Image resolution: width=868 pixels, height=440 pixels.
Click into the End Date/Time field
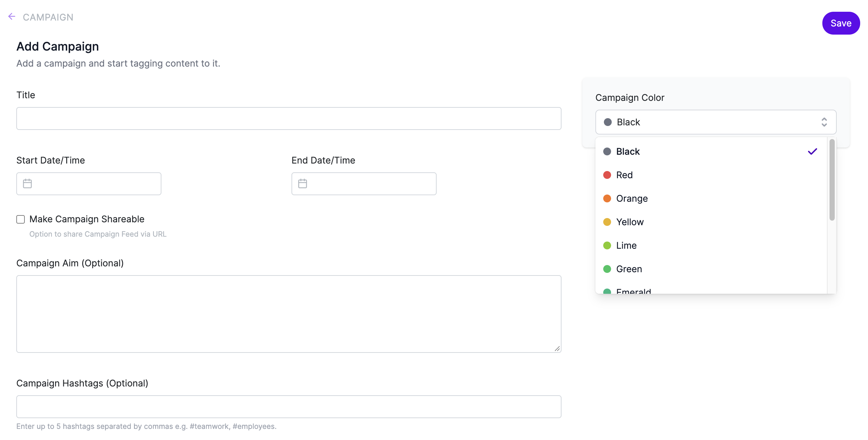tap(364, 183)
